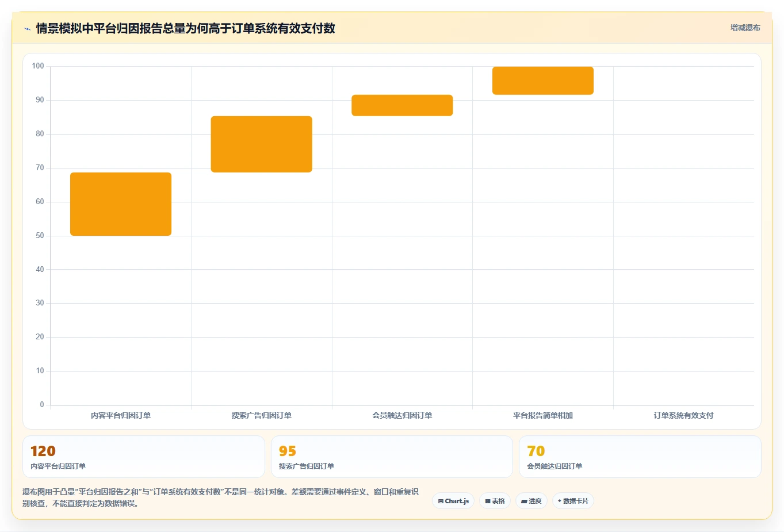
Task: Click the 会员触达归因订单 waterfall bar
Action: pyautogui.click(x=402, y=105)
